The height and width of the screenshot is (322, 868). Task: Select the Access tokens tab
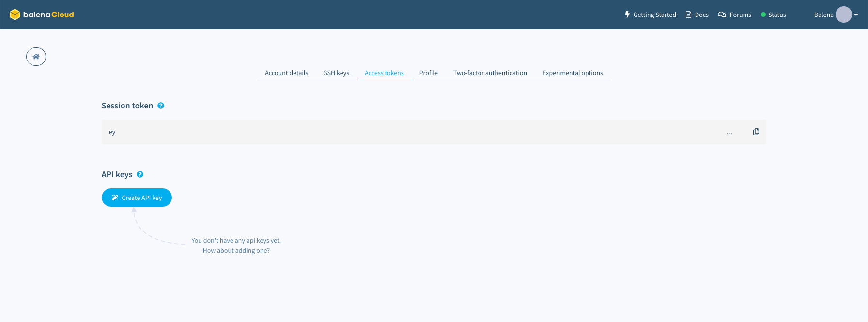pyautogui.click(x=384, y=73)
